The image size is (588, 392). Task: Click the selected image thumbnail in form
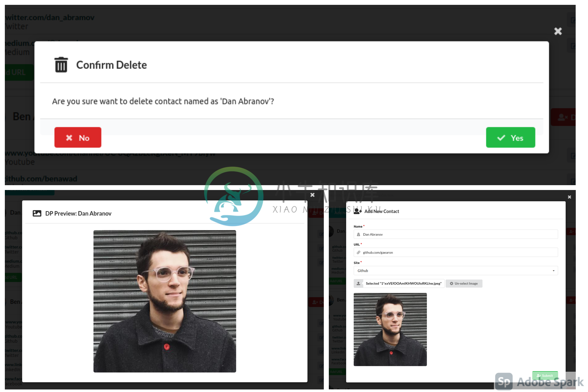390,329
